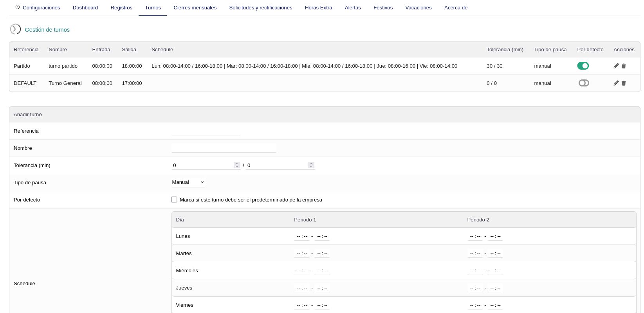644x313 pixels.
Task: Enable default toggle for Turno General
Action: [x=583, y=83]
